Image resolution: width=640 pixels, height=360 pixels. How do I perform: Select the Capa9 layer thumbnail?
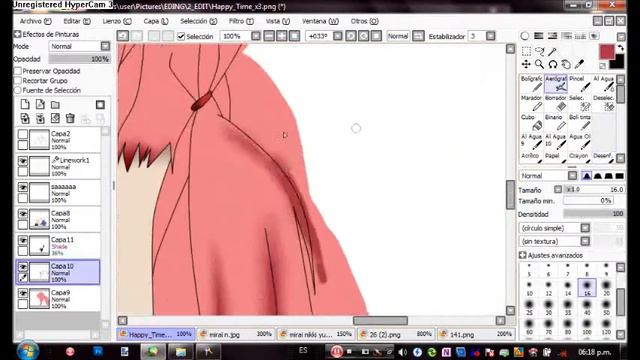[40, 299]
